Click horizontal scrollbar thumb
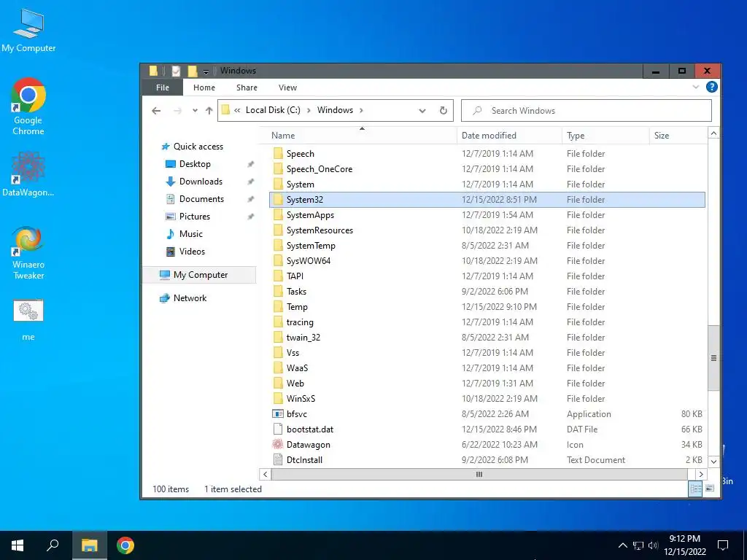 coord(479,474)
